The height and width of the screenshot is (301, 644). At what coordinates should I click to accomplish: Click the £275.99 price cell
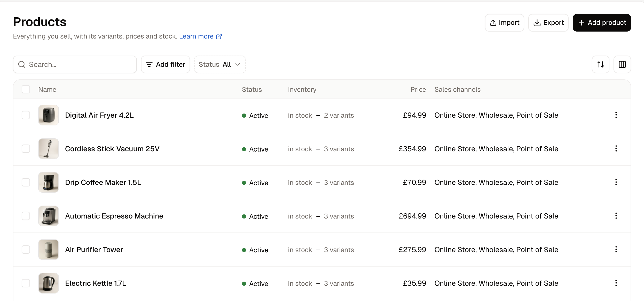click(x=412, y=250)
